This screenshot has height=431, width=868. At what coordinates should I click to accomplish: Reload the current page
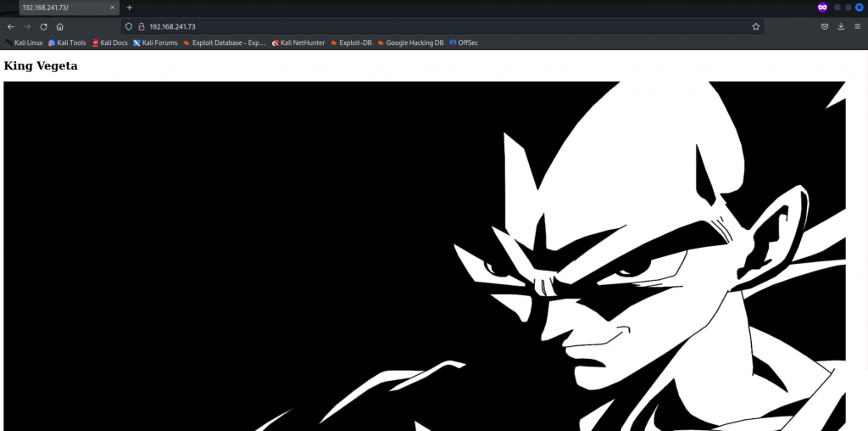tap(44, 26)
